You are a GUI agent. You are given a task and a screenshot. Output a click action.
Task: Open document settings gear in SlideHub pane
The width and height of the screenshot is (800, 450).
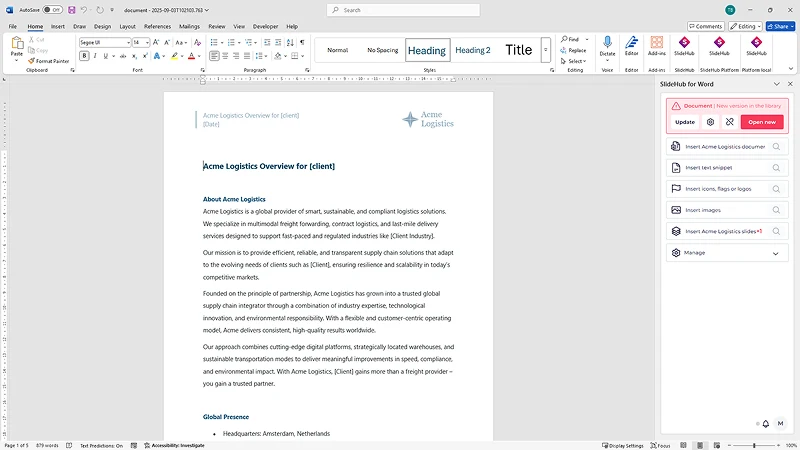(x=710, y=122)
